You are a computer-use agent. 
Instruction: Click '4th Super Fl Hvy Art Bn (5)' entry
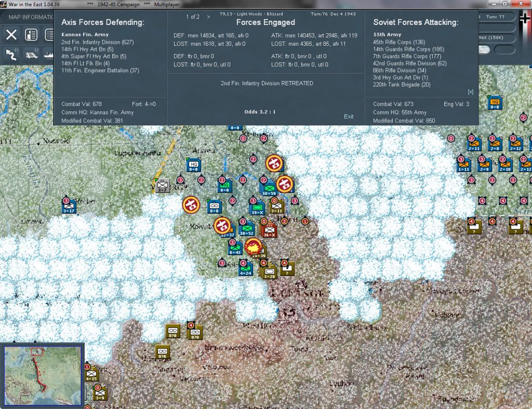[94, 56]
